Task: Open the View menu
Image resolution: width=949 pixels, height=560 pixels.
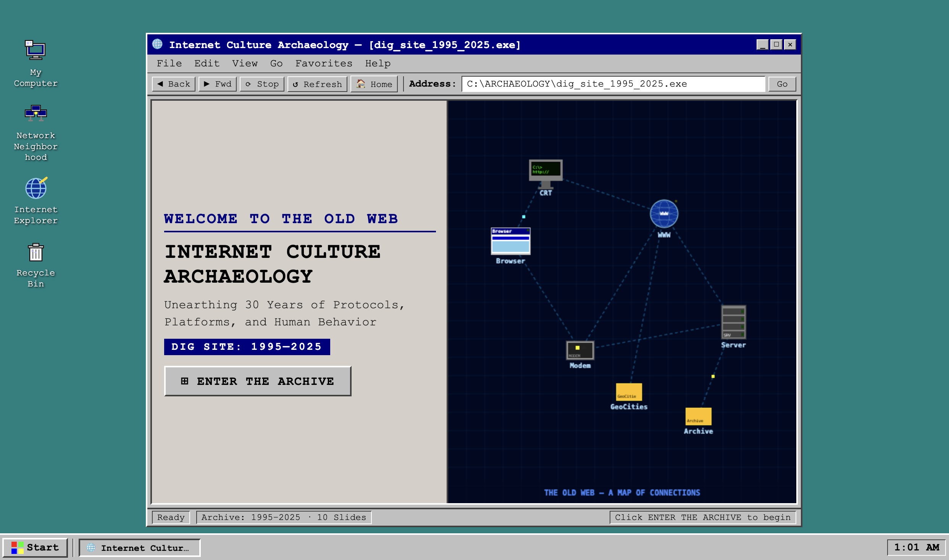Action: coord(245,63)
